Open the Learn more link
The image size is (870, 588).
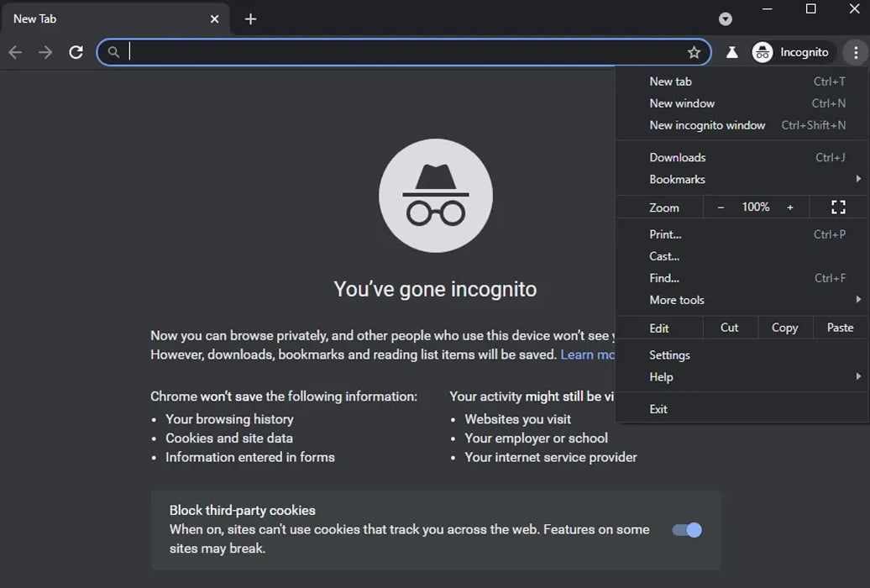coord(588,354)
